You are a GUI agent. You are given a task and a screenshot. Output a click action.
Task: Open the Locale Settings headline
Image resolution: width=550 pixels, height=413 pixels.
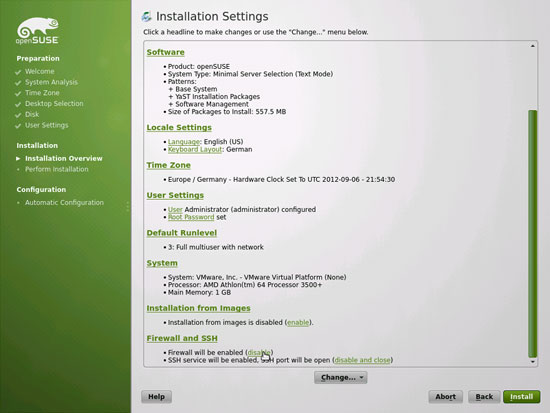pyautogui.click(x=179, y=128)
